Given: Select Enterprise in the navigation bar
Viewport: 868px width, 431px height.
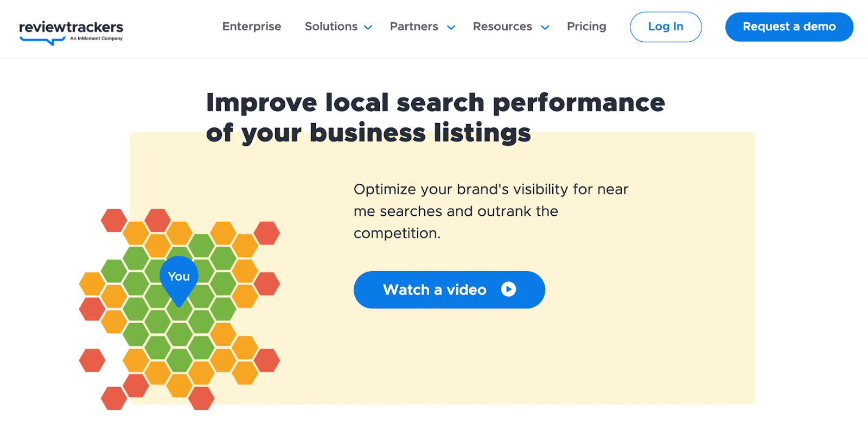Looking at the screenshot, I should pyautogui.click(x=251, y=26).
